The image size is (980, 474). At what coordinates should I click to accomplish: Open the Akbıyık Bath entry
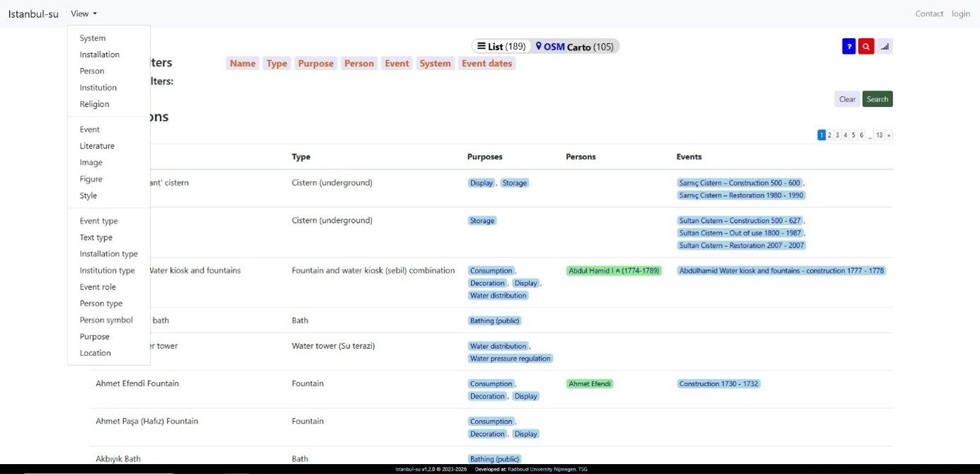(x=118, y=458)
